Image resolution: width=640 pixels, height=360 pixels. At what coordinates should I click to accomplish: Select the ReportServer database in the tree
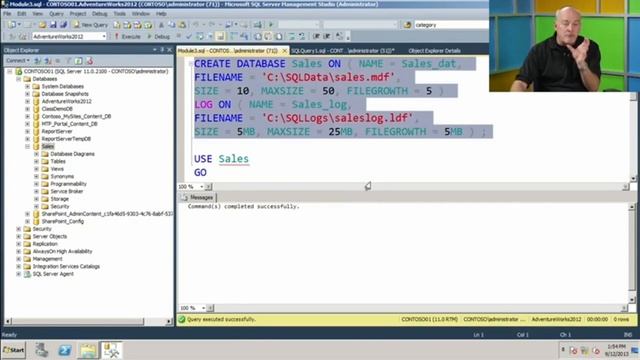point(57,131)
